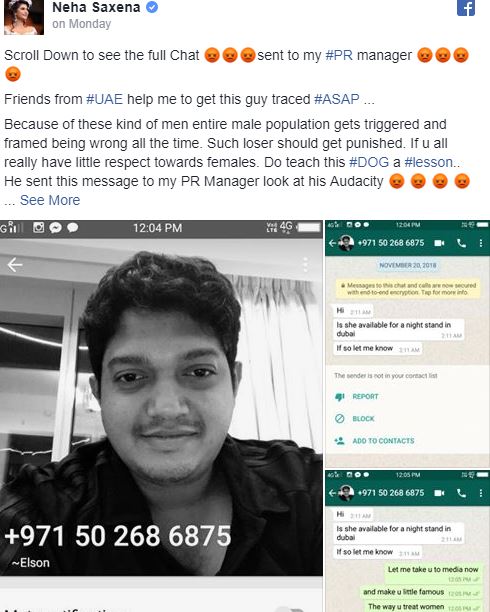Open Neha Saxena's profile picture
The height and width of the screenshot is (612, 490).
(24, 17)
